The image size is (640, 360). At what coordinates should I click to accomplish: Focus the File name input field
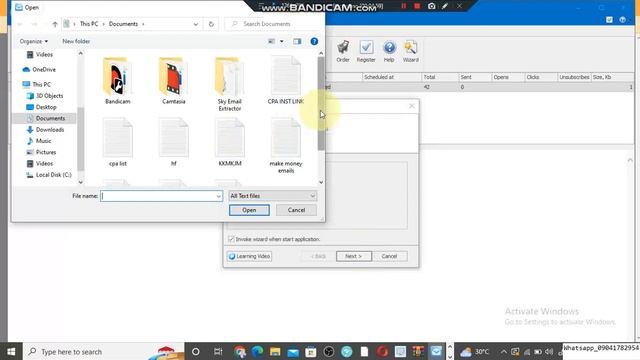[x=158, y=196]
